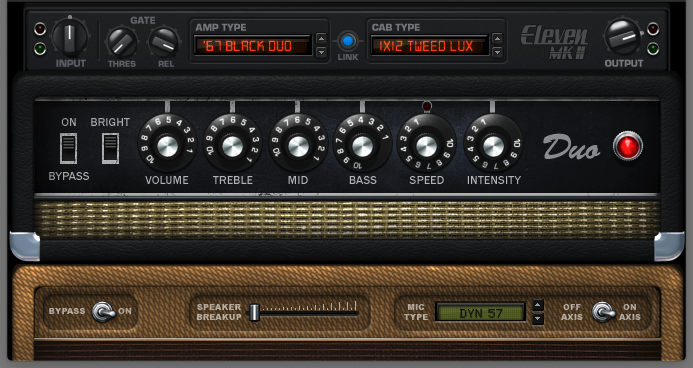693x368 pixels.
Task: Toggle the BRIGHT switch
Action: click(x=110, y=148)
